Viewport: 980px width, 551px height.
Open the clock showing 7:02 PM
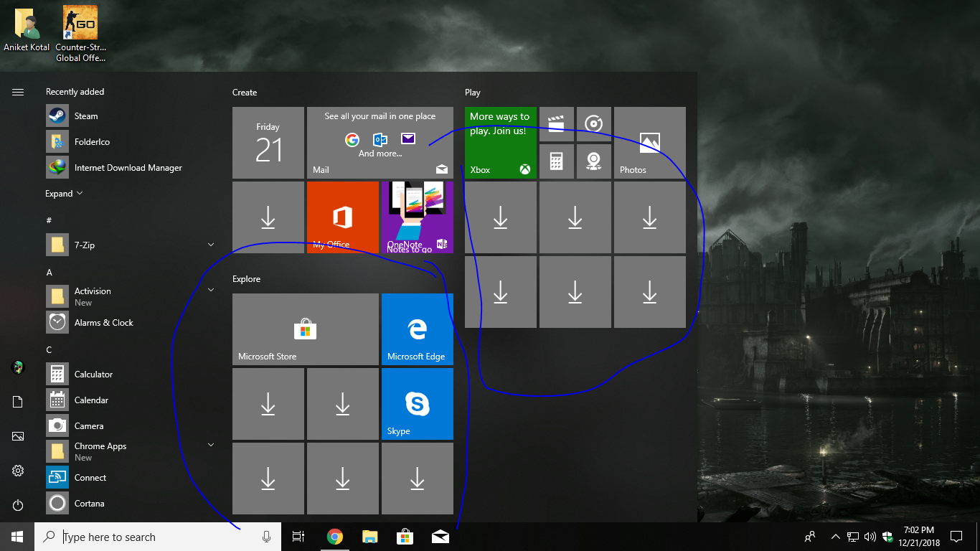click(919, 537)
